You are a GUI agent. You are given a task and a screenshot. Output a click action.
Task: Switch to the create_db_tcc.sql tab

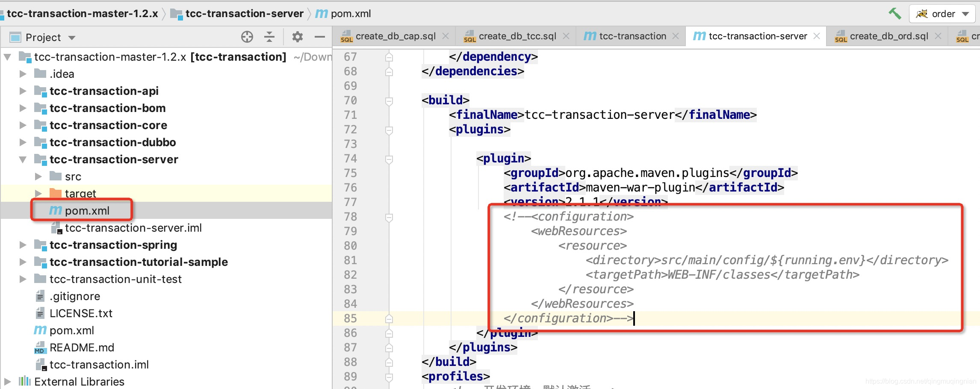517,36
